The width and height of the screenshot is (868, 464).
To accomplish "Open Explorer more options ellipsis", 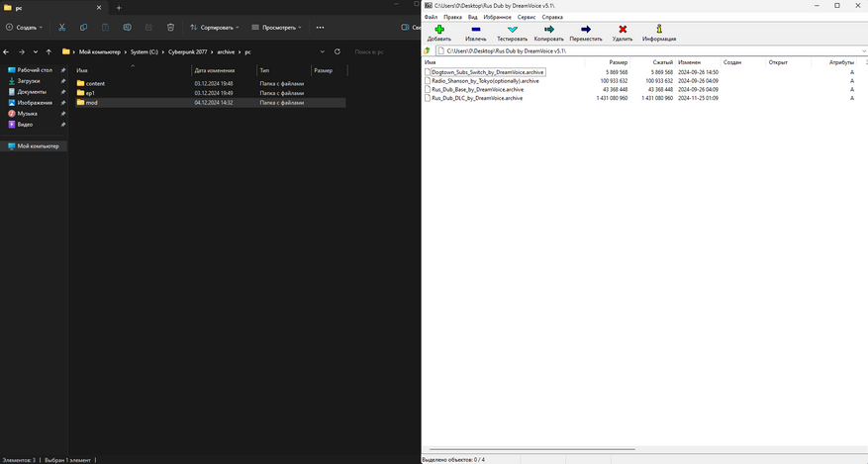I will (320, 27).
